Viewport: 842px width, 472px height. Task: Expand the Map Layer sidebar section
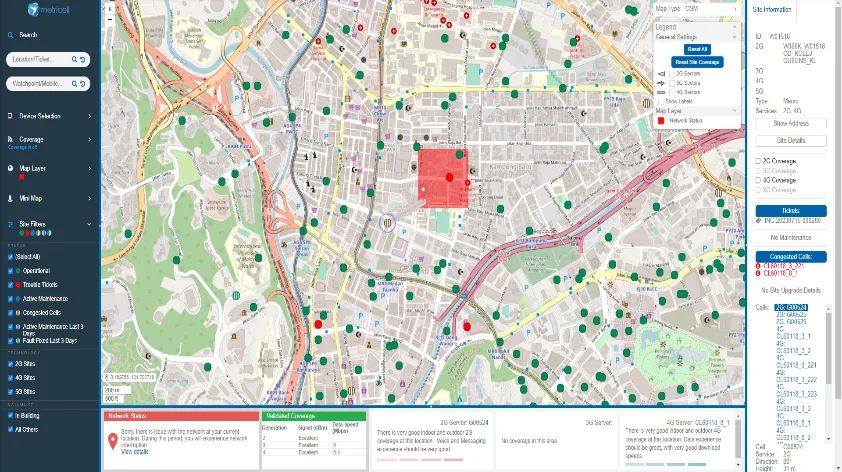[x=90, y=169]
